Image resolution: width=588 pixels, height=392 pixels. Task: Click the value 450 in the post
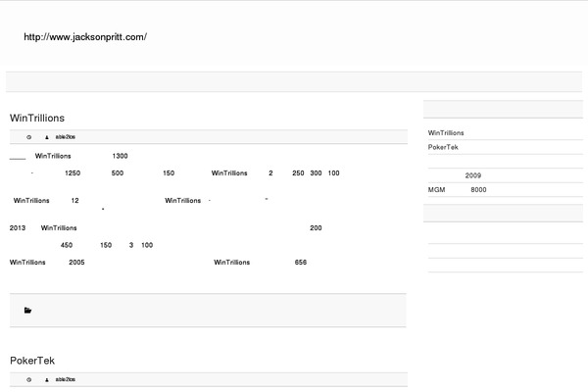point(67,245)
